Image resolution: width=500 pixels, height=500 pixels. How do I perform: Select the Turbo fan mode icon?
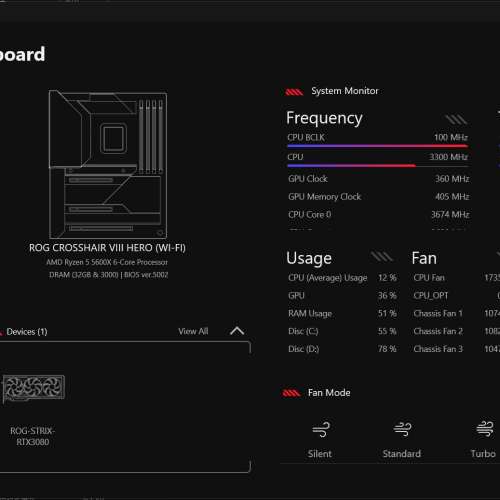pos(485,429)
